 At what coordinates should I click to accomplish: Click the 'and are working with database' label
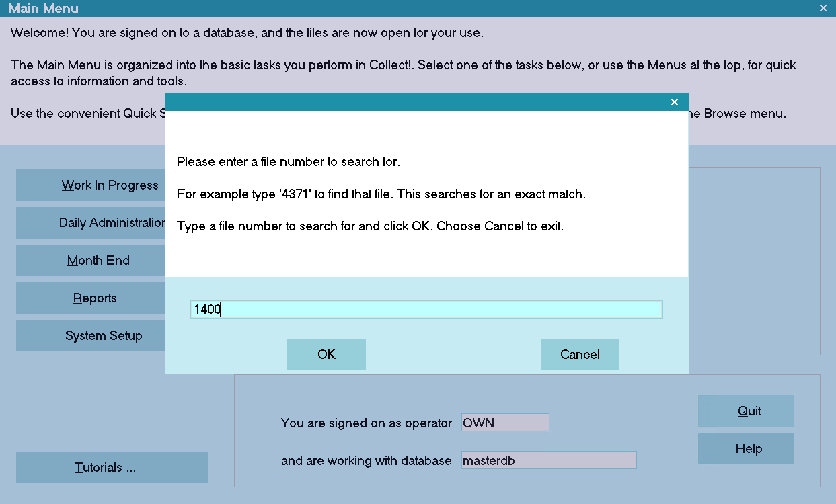click(x=367, y=460)
